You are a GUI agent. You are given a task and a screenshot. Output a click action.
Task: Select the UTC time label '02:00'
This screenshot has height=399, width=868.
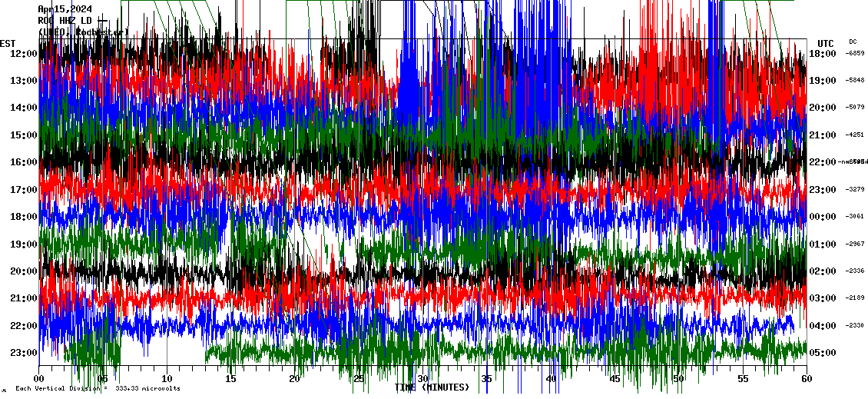coord(823,271)
